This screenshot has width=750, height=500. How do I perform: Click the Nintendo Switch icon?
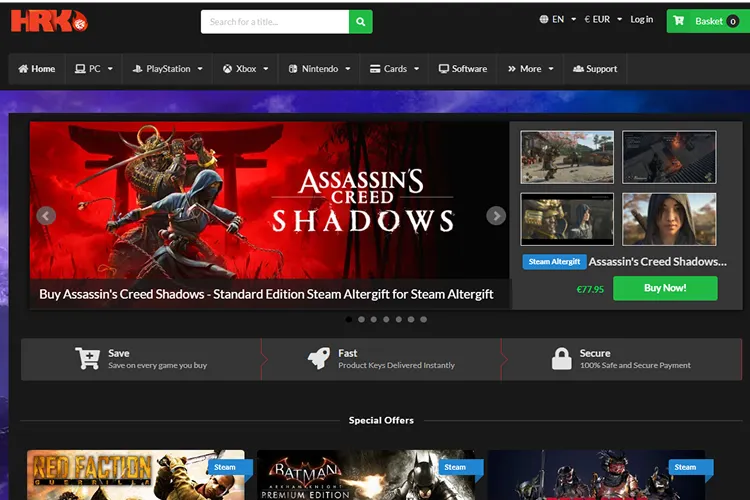[x=293, y=69]
